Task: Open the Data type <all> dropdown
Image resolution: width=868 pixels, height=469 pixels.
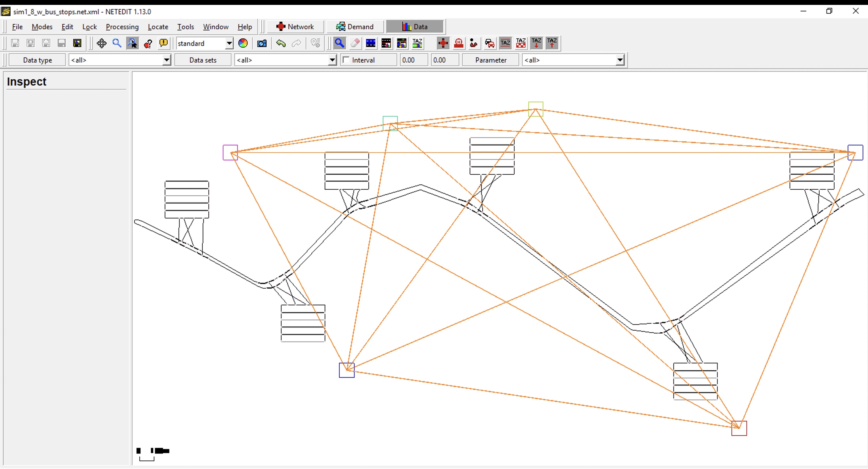Action: (x=120, y=60)
